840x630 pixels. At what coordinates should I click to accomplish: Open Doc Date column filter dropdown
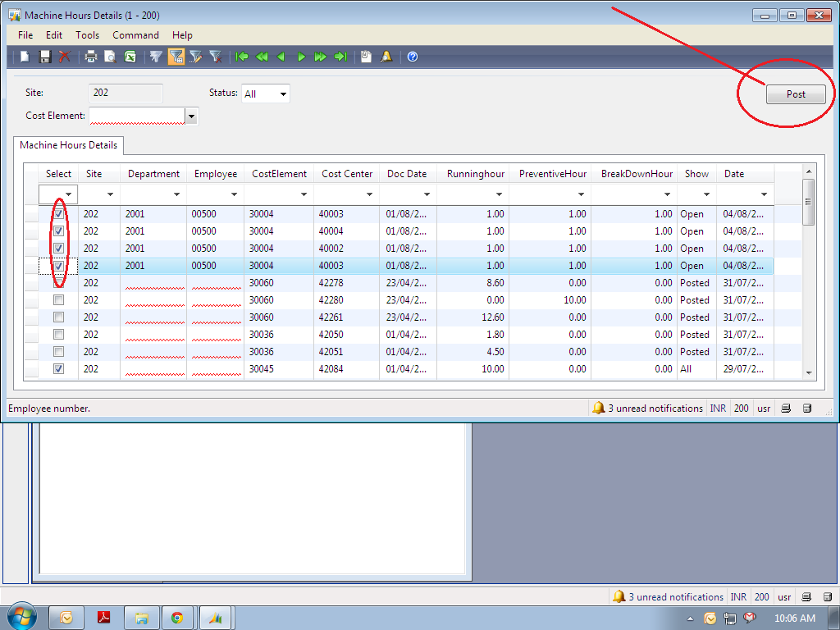click(x=427, y=194)
